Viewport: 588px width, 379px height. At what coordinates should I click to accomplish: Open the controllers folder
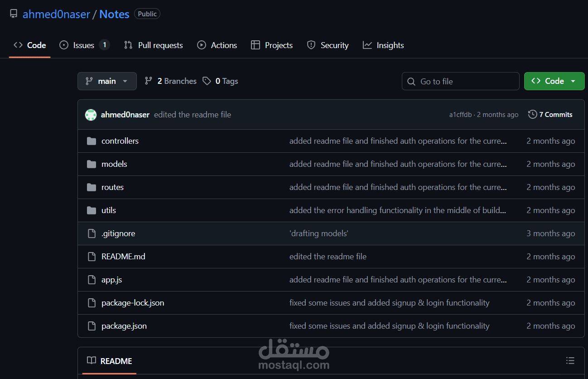pos(120,141)
